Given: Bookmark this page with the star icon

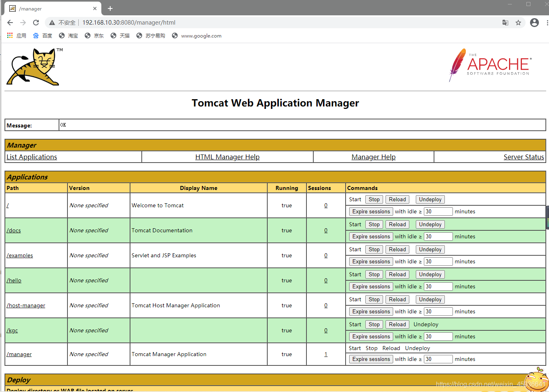Looking at the screenshot, I should click(518, 23).
